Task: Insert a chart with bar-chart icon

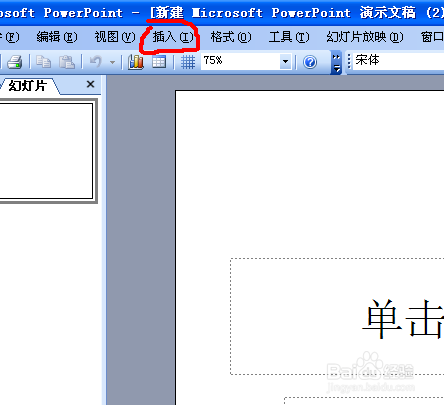Action: tap(136, 62)
